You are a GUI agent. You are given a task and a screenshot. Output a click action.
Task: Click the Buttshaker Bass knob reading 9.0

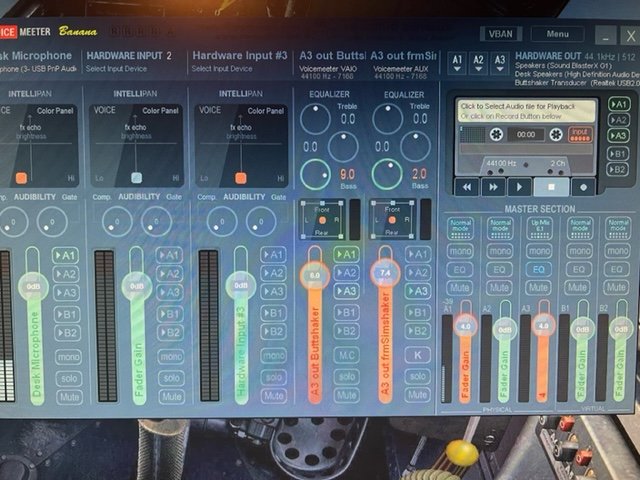315,174
